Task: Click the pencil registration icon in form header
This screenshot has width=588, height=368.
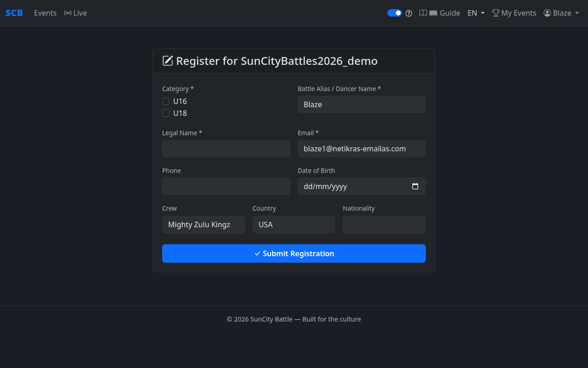Action: click(x=167, y=60)
